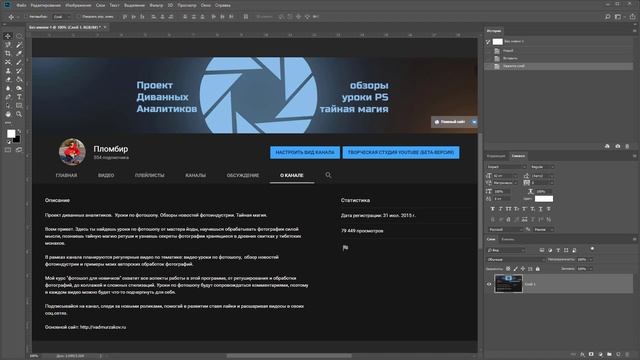Select the Paint Bucket tool
This screenshot has height=360, width=640.
(19, 80)
